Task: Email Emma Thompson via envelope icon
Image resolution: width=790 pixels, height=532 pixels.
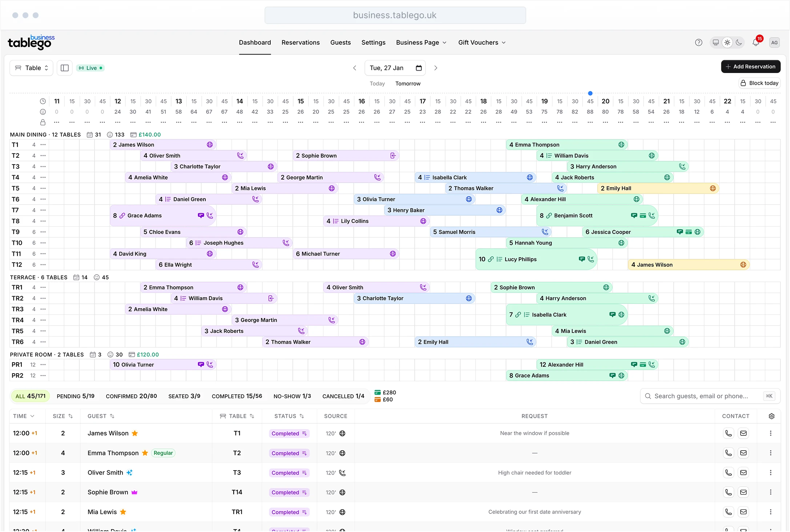Action: tap(743, 453)
